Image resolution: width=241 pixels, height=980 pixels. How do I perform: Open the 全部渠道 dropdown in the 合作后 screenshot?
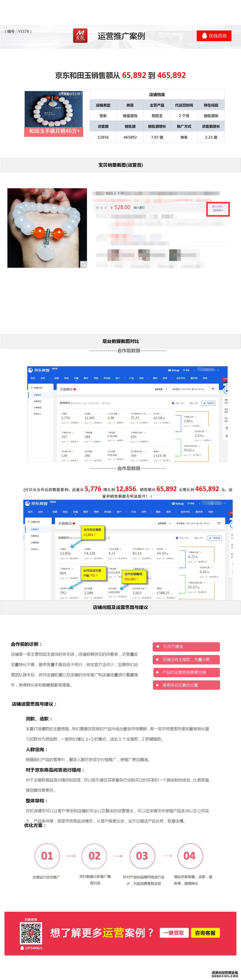point(164,523)
